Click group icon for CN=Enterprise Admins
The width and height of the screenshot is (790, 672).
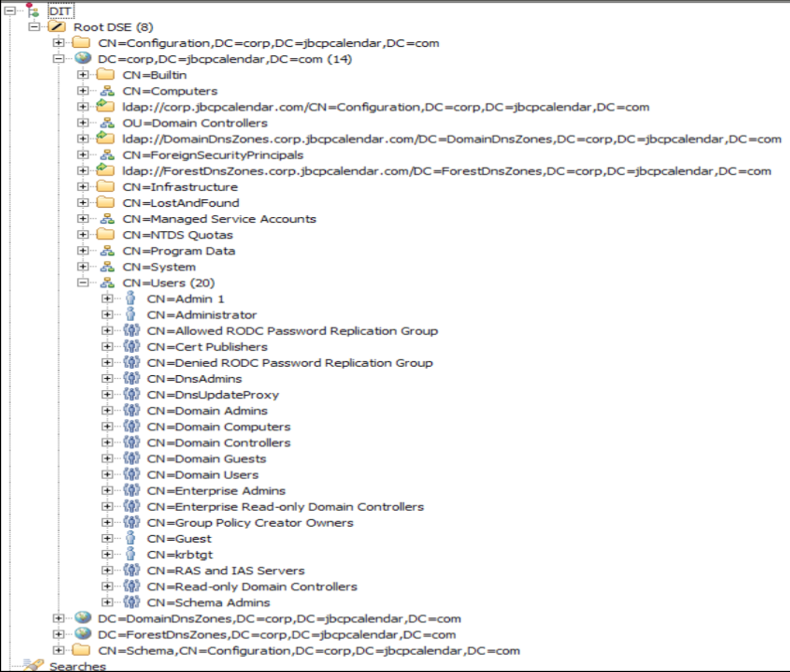(x=131, y=490)
